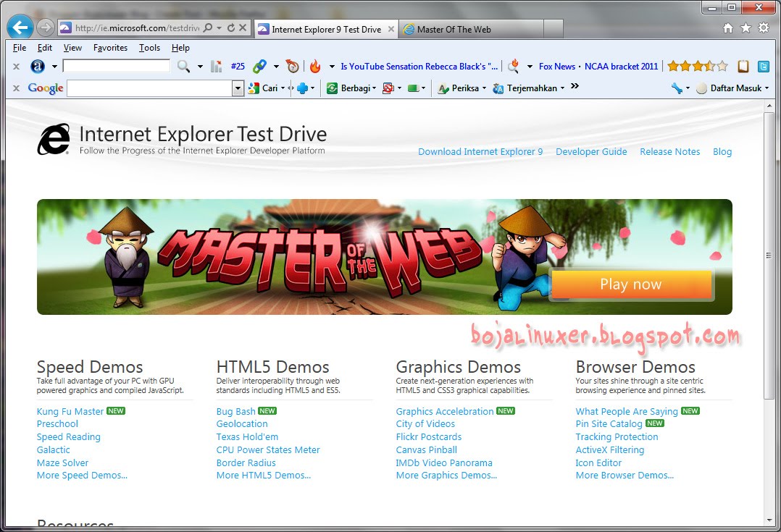Open the Cari search dropdown arrow
The height and width of the screenshot is (532, 781).
tap(283, 88)
